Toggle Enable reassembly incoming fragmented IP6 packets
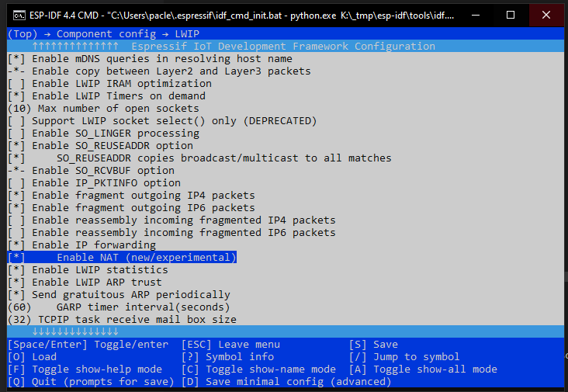 (x=171, y=233)
